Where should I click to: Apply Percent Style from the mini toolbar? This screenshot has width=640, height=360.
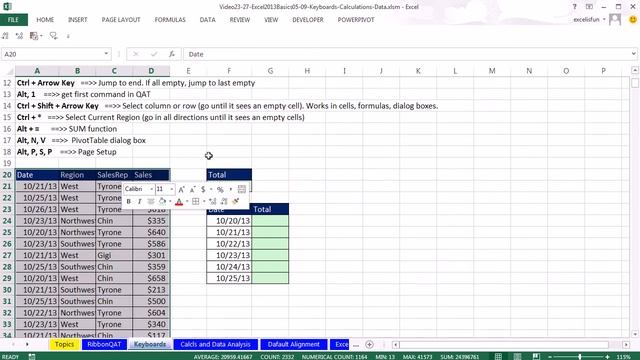click(220, 189)
